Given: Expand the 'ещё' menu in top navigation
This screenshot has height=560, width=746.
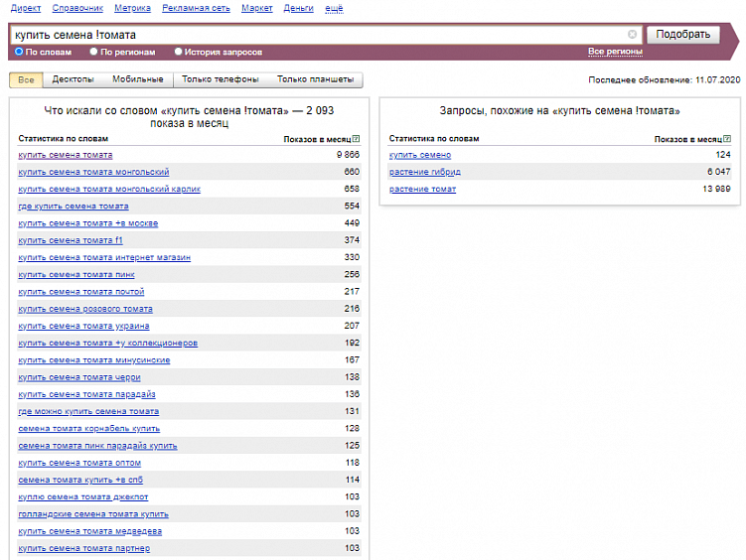Looking at the screenshot, I should 334,8.
